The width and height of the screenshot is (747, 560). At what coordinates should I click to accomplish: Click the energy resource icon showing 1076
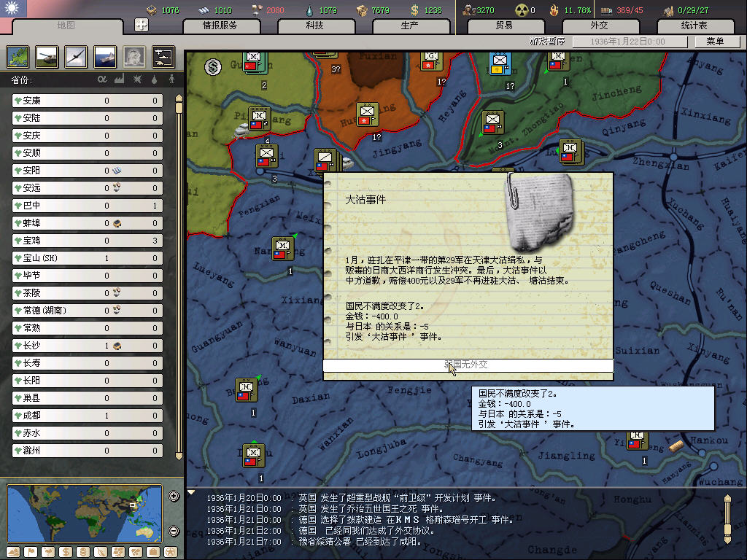click(152, 9)
